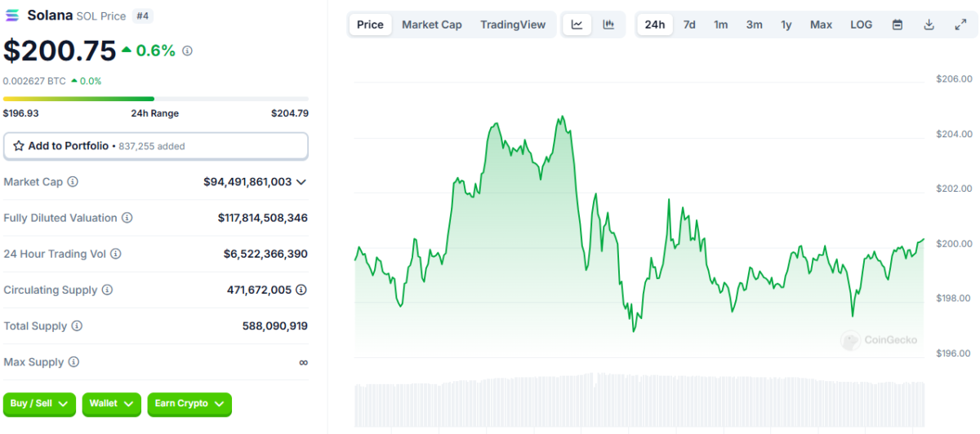
Task: Expand chart to fullscreen
Action: point(960,24)
